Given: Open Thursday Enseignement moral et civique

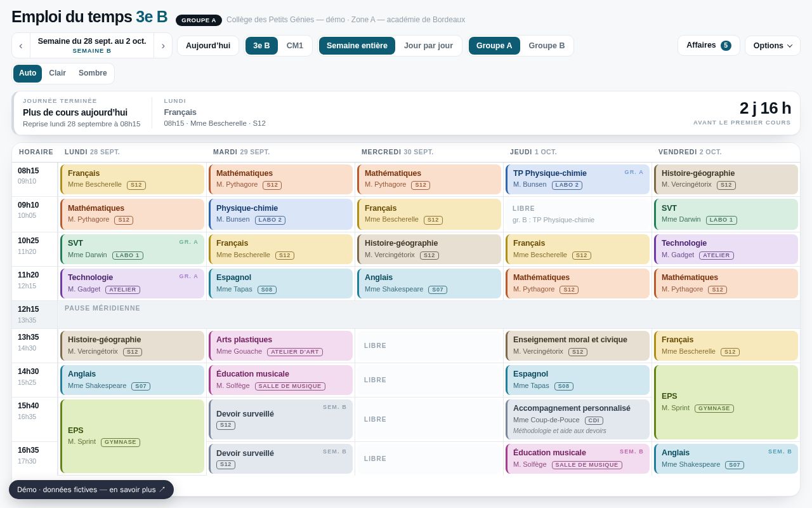Looking at the screenshot, I should point(577,346).
